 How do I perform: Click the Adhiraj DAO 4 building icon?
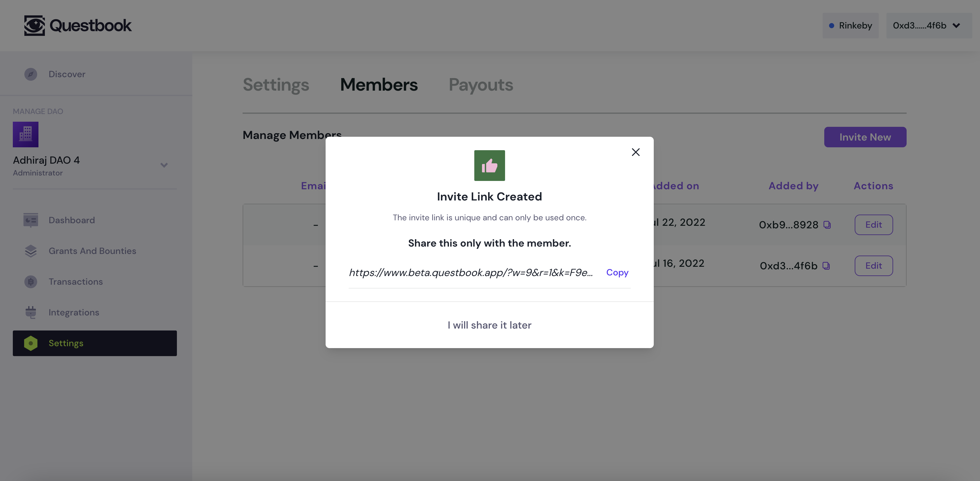[x=26, y=134]
